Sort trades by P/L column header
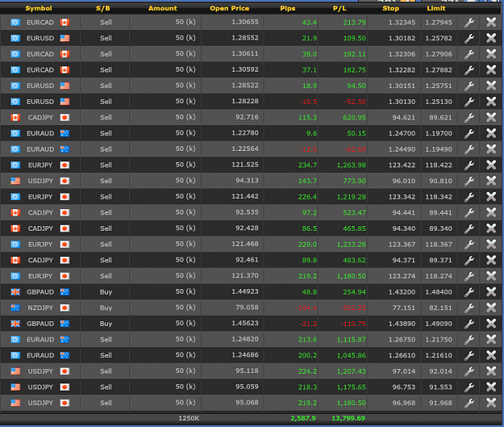Screen dimensions: 504x427 click(339, 8)
